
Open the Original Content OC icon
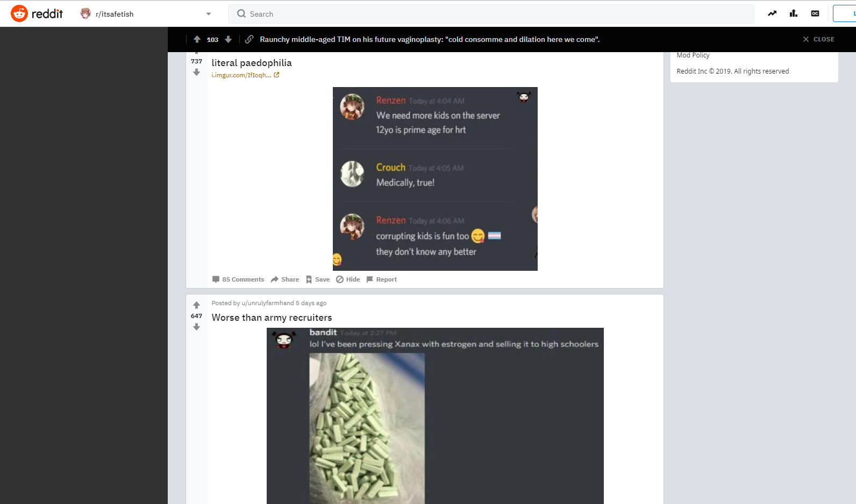[815, 13]
